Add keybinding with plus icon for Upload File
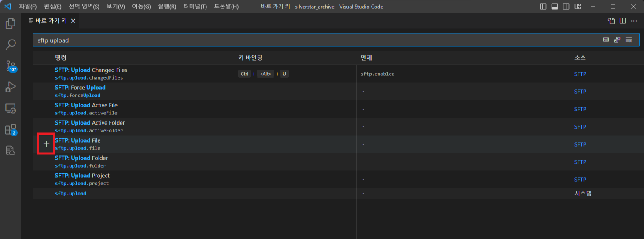The image size is (644, 239). [x=46, y=144]
